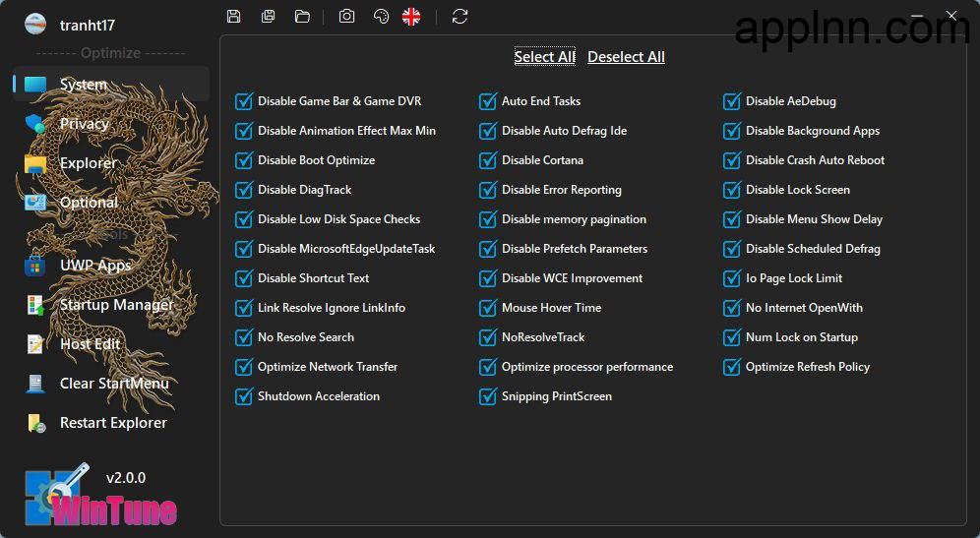Click the UWP Apps store icon
The width and height of the screenshot is (980, 538).
coord(35,266)
